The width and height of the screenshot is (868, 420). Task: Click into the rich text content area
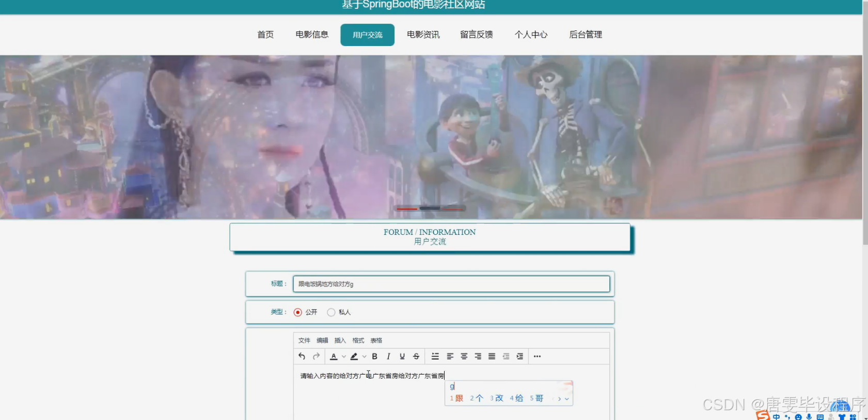click(451, 392)
